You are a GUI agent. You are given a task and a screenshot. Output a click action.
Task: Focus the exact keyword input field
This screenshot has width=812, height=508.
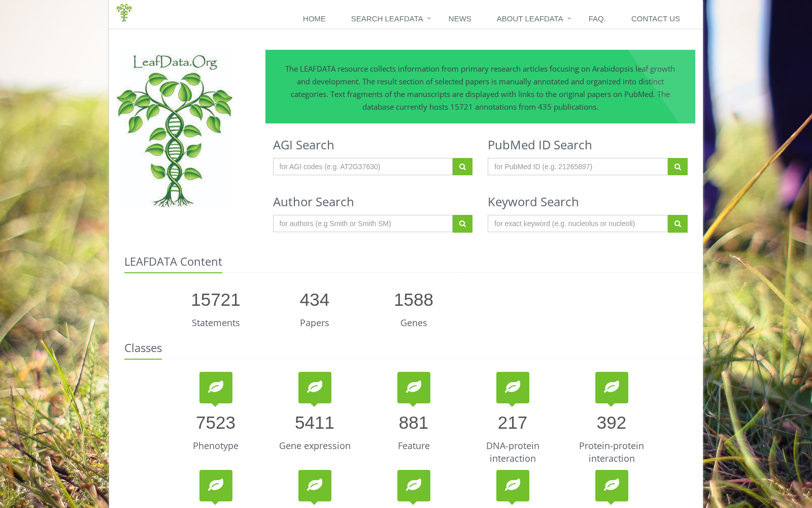(x=578, y=224)
